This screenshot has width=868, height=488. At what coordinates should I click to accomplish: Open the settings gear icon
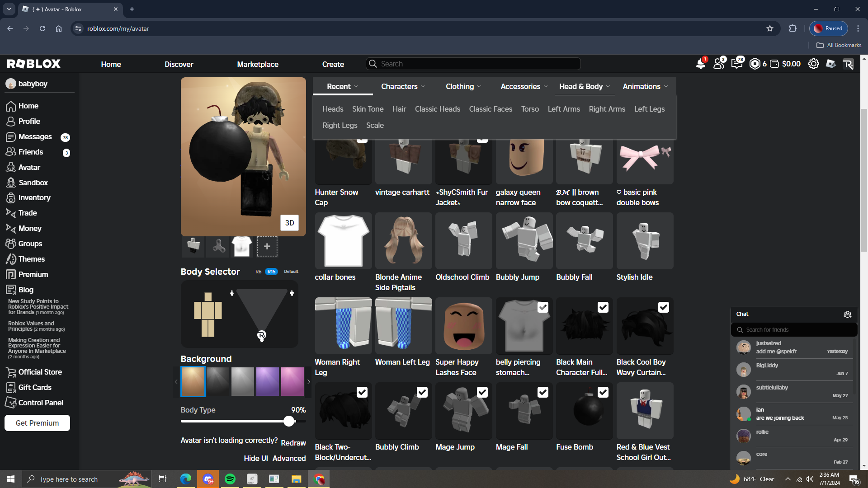tap(814, 64)
